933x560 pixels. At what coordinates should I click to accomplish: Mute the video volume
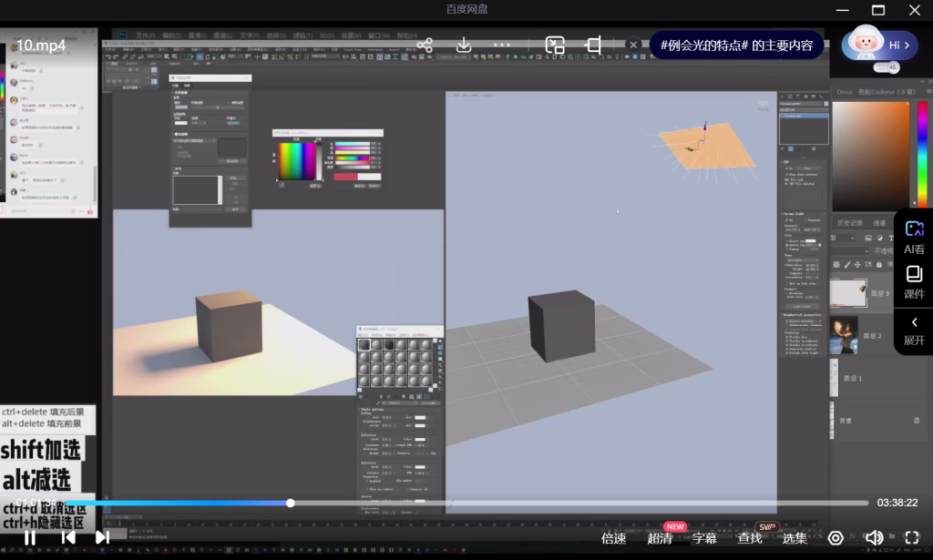[x=874, y=537]
